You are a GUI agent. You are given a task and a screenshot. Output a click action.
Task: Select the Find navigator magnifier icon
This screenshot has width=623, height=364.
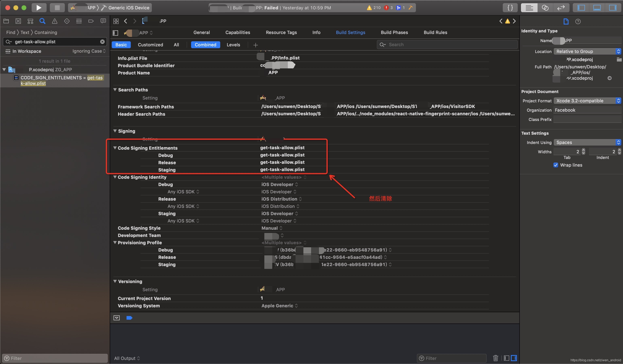(43, 21)
